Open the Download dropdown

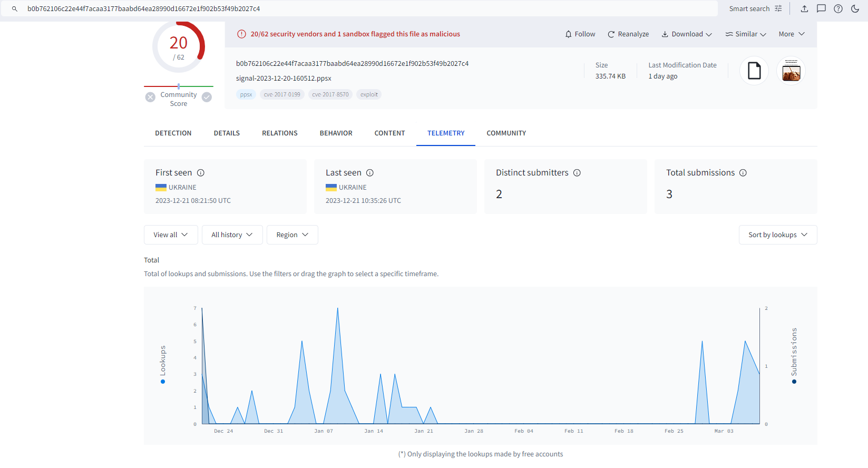tap(687, 34)
